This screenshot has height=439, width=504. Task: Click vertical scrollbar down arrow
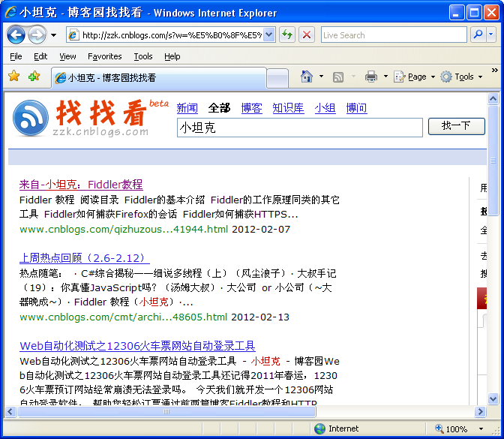coord(493,398)
